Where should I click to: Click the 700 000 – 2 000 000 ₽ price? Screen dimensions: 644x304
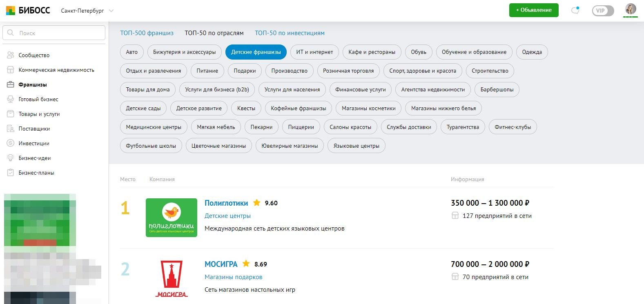(490, 264)
